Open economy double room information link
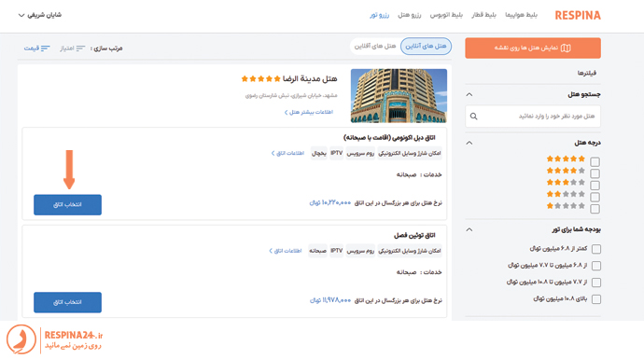The image size is (644, 359). tap(287, 153)
